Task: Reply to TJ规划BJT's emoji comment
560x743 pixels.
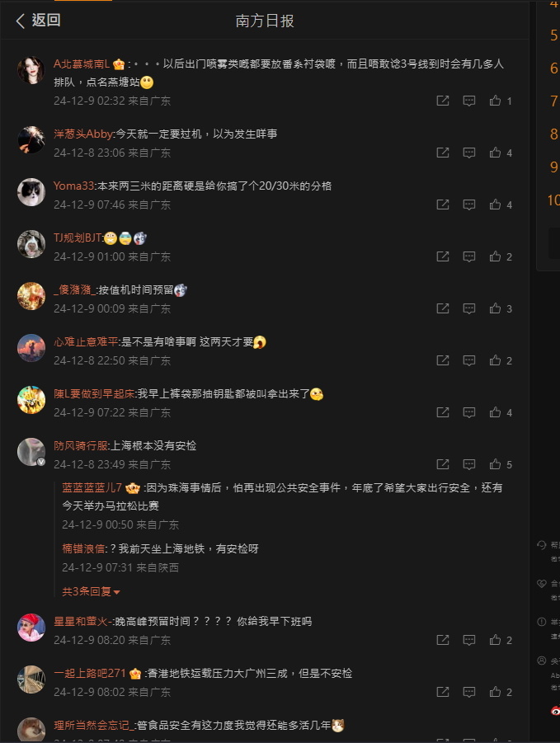Action: pyautogui.click(x=469, y=256)
